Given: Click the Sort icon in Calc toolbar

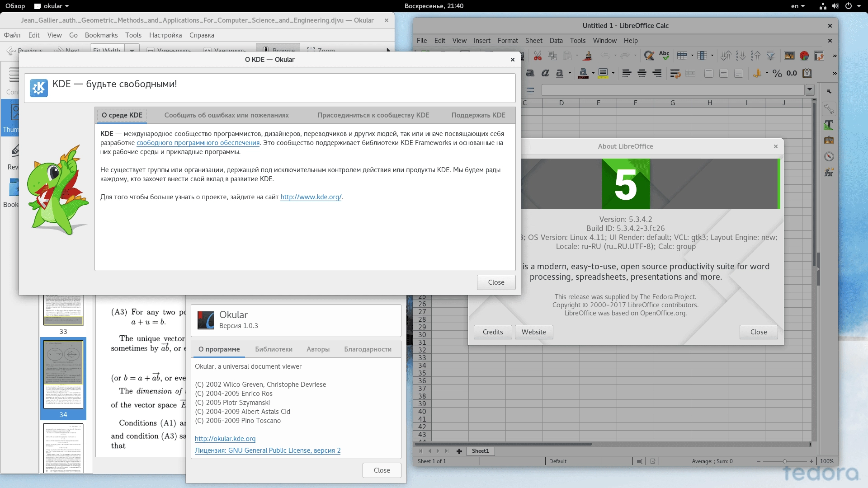Looking at the screenshot, I should (x=726, y=56).
